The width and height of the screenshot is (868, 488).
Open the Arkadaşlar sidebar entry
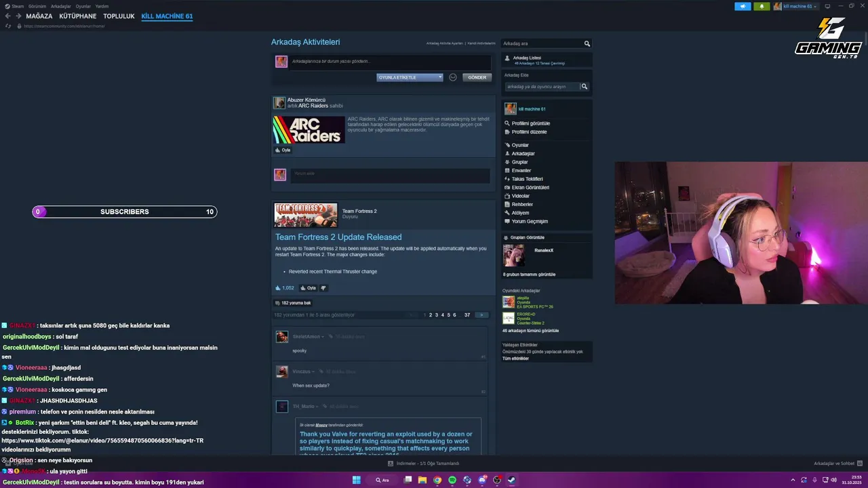click(x=523, y=154)
